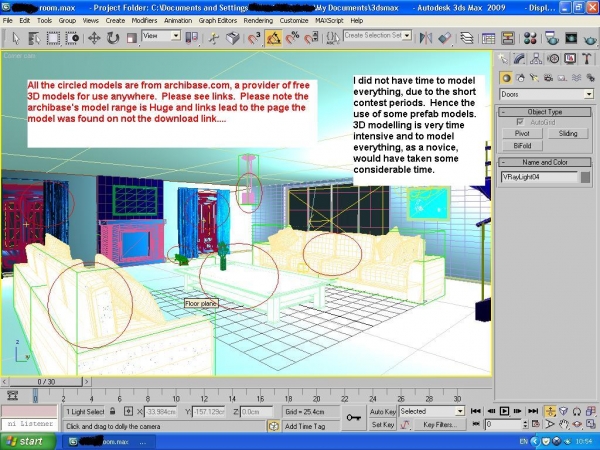Click the BiFold door button
600x450 pixels.
[522, 146]
